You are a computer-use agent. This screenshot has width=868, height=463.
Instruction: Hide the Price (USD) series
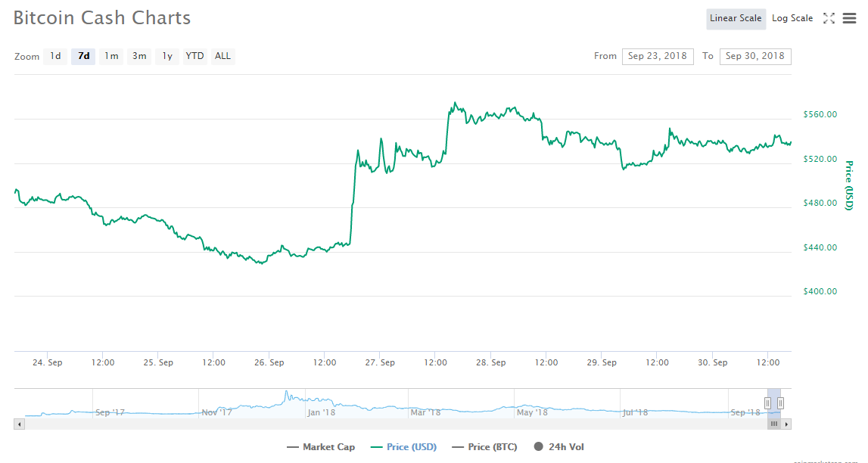(403, 447)
